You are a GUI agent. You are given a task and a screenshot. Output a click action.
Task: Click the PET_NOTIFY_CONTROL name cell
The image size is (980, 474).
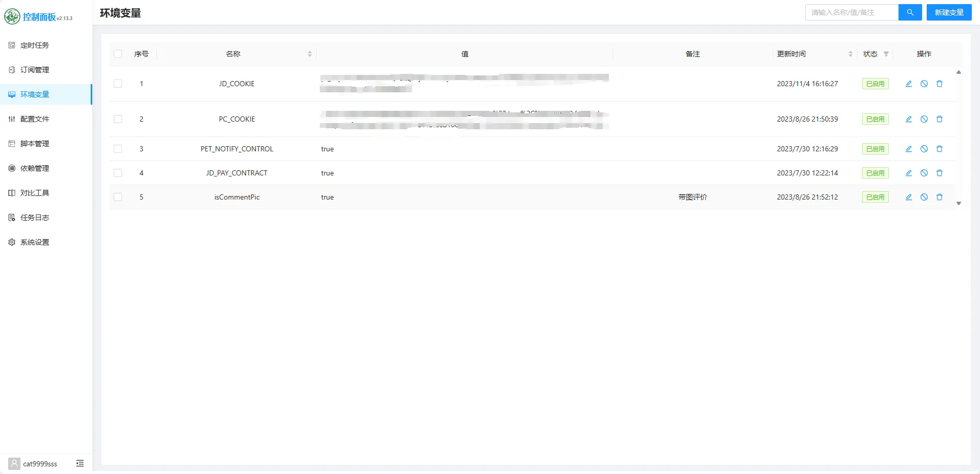(x=237, y=149)
